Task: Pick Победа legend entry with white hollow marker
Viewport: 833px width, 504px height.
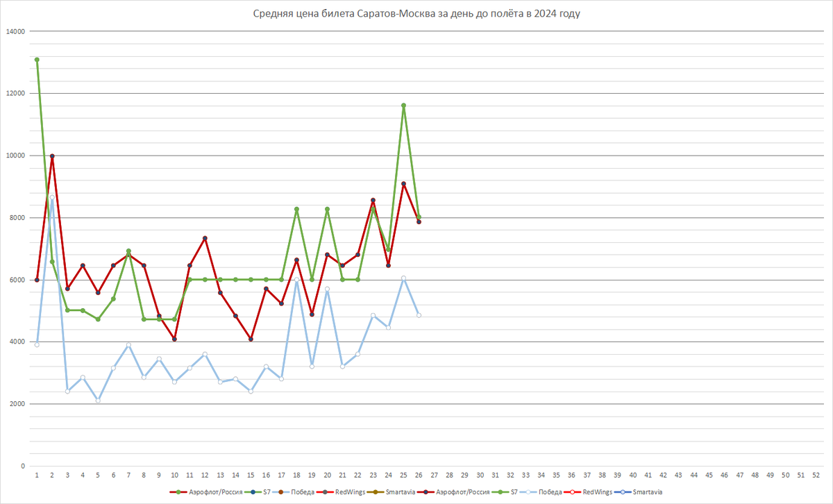Action: coord(542,492)
